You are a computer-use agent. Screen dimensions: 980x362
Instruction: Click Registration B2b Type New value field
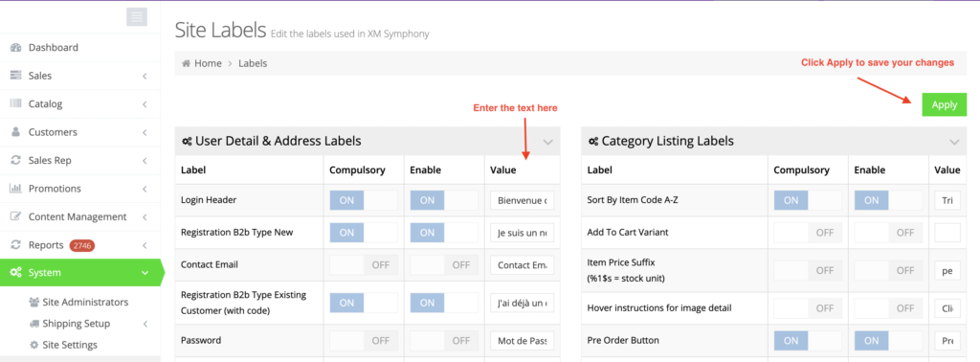coord(522,232)
